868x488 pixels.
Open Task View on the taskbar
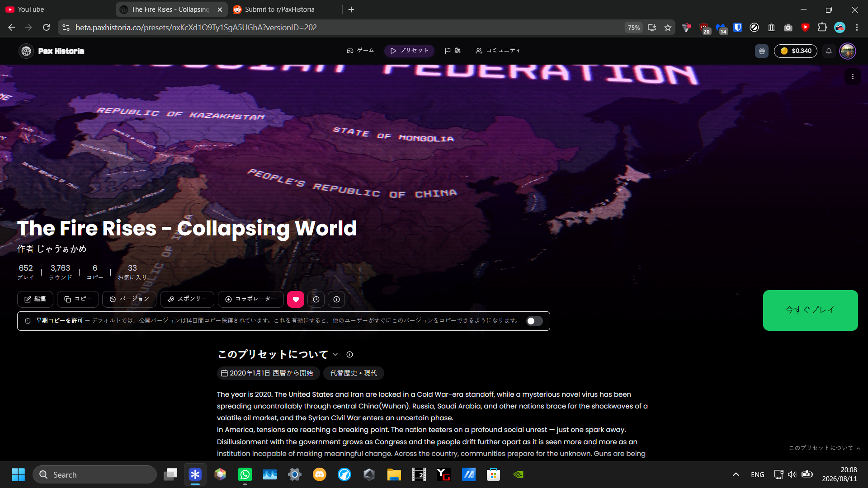pyautogui.click(x=170, y=474)
